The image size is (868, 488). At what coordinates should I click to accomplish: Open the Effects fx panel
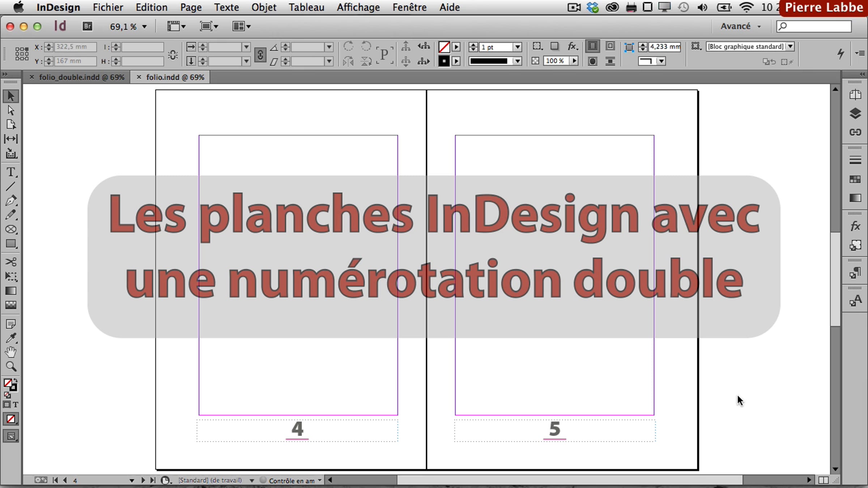(x=855, y=226)
